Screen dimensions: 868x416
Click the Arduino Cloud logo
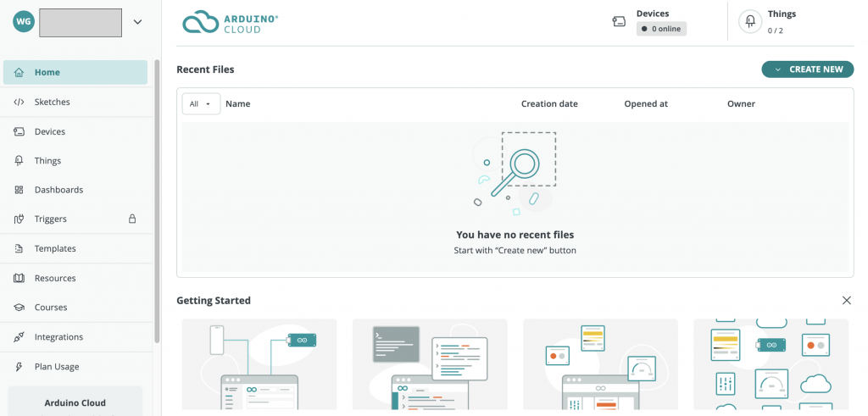pos(230,23)
